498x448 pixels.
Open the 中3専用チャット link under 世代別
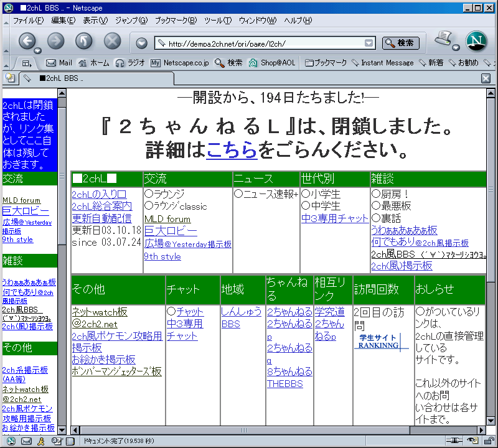point(335,218)
